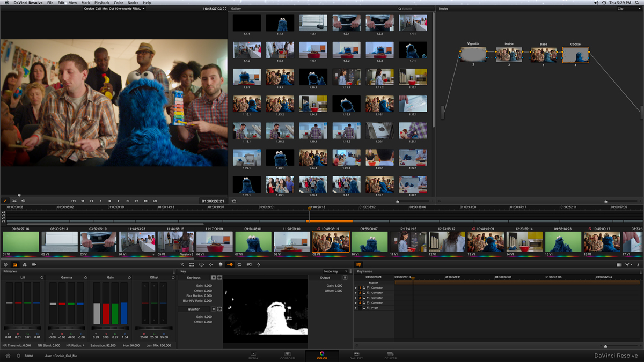Toggle the Key Input mask button

(219, 278)
